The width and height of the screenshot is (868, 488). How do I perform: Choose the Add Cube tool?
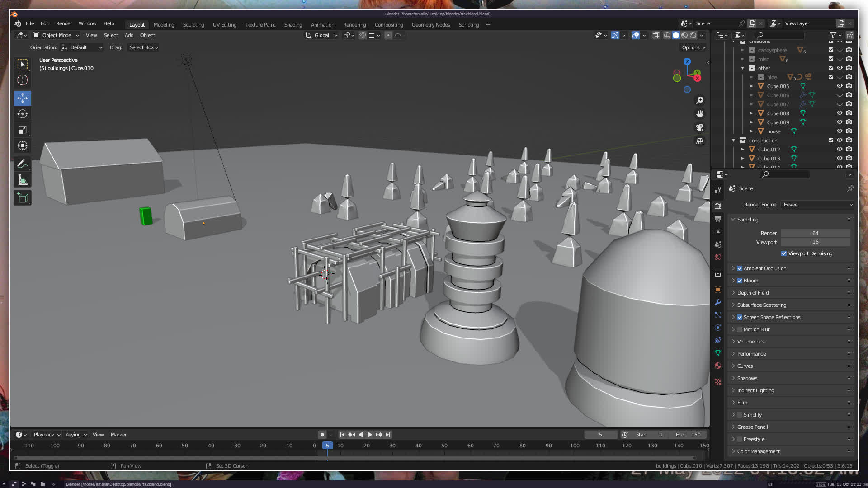[x=23, y=197]
